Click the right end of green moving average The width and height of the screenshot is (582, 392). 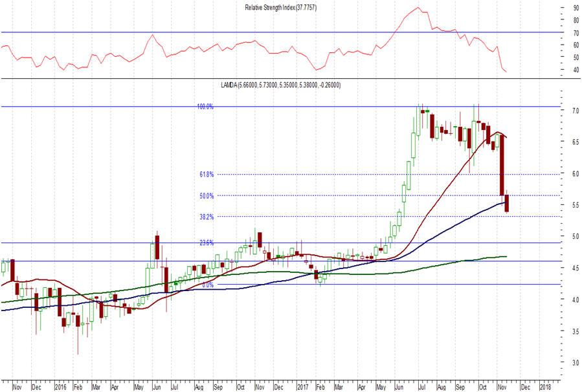506,257
